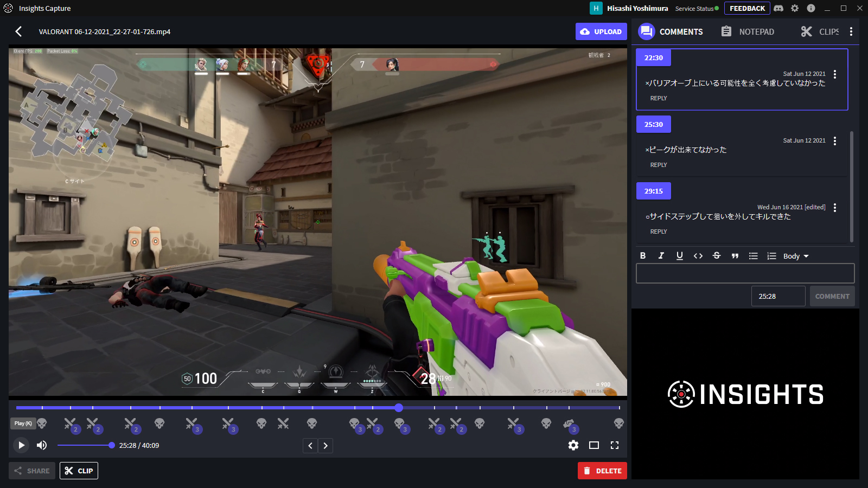Click the 25:28 comment time field
868x488 pixels.
coord(778,296)
